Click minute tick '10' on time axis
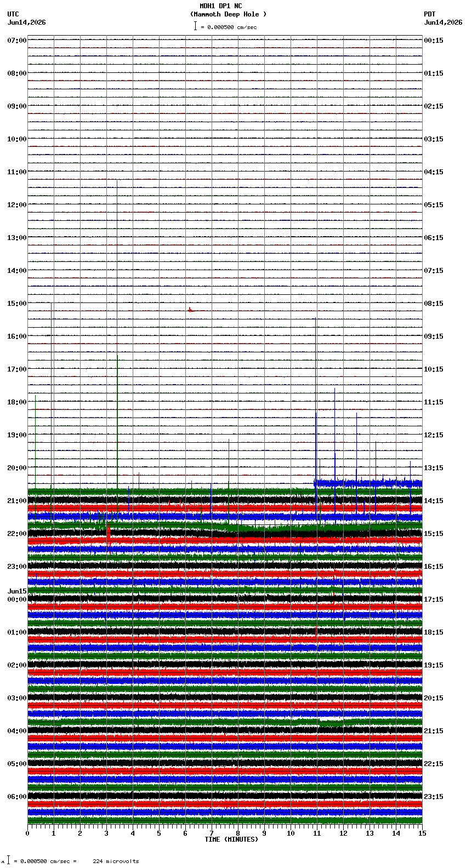 point(291,833)
